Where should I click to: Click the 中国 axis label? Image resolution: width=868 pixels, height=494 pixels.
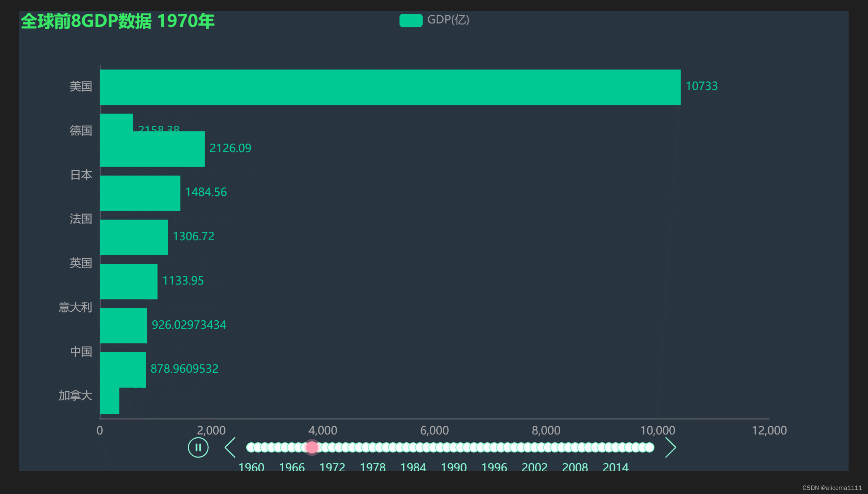[81, 352]
